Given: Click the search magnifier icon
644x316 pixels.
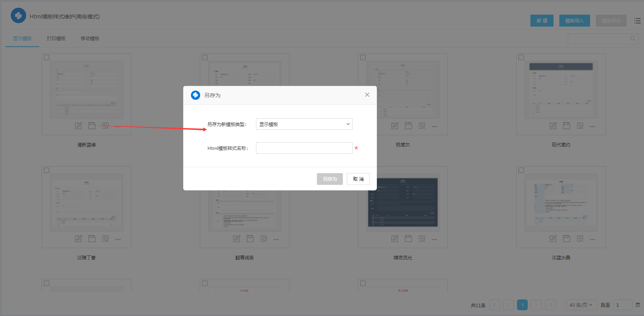Looking at the screenshot, I should tap(632, 39).
